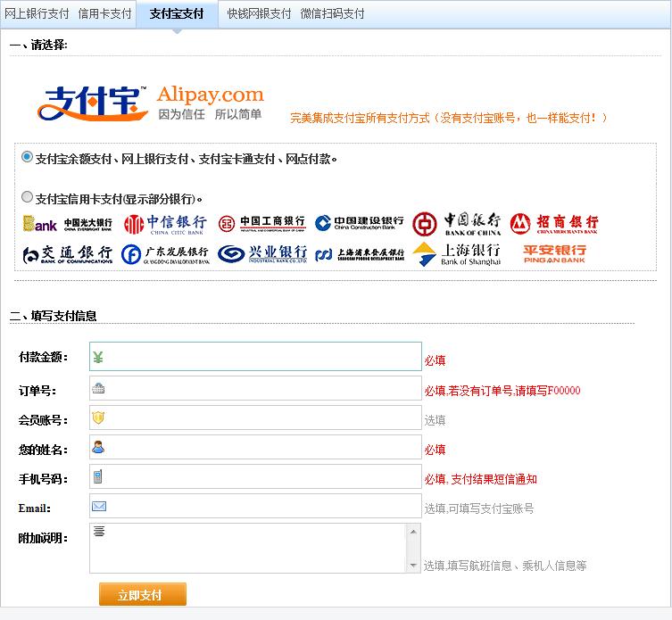The width and height of the screenshot is (672, 620).
Task: Select 支付宝信用卡支付 radio option
Action: (27, 197)
